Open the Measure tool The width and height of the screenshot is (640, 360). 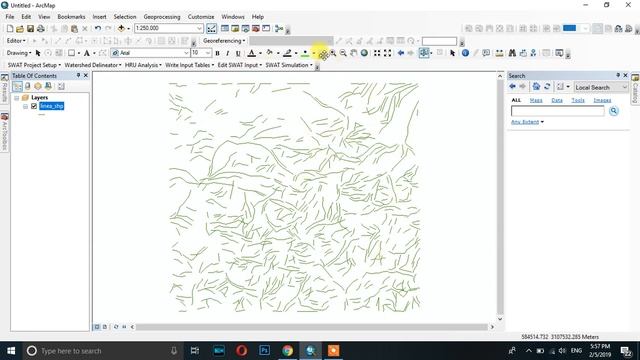499,53
